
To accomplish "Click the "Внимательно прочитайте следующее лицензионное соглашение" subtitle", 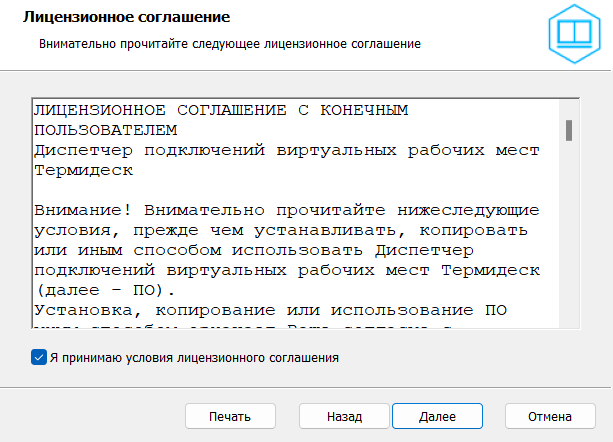I will pos(229,45).
